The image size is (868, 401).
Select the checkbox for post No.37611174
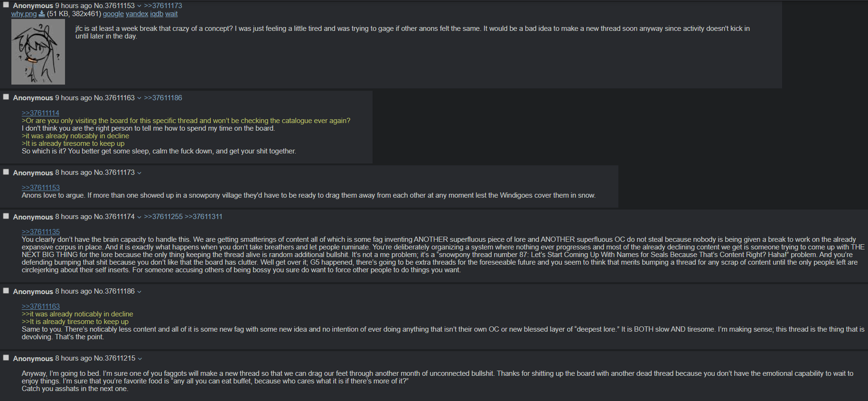[6, 216]
